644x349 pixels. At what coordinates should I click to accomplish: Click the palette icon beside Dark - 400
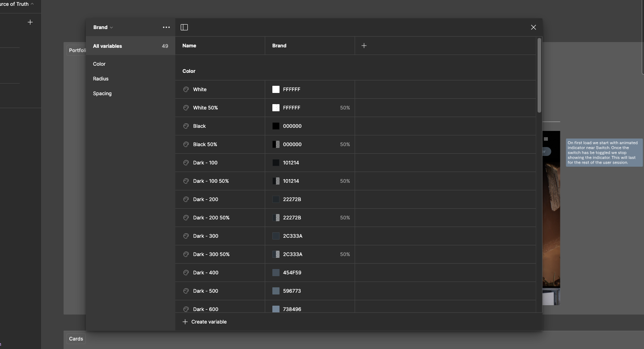coord(186,273)
